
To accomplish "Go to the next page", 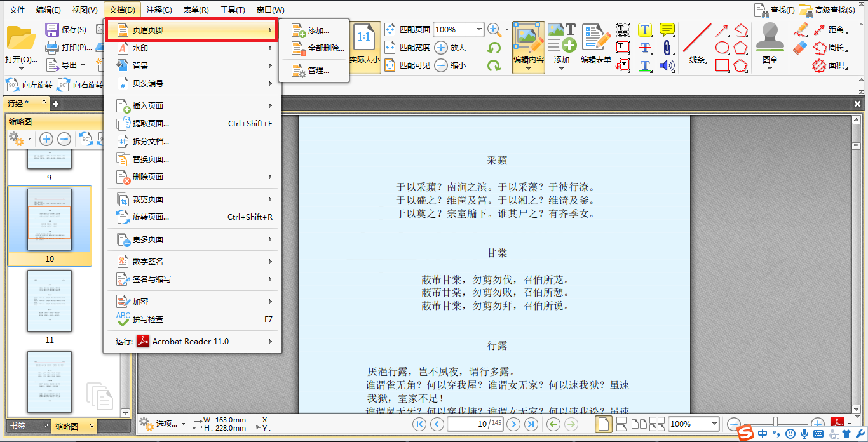I will [x=513, y=424].
